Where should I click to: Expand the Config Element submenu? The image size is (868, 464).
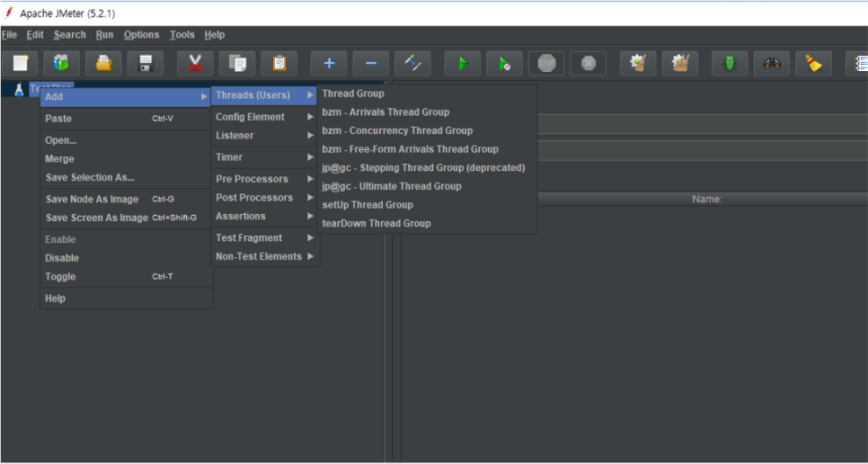[264, 117]
